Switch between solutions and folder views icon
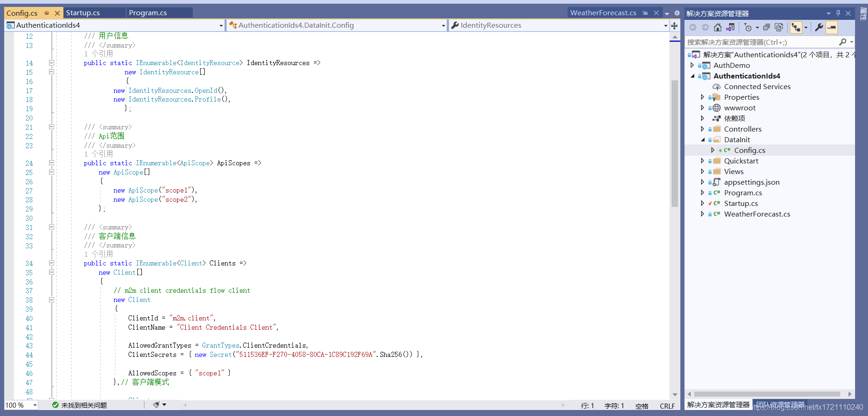The height and width of the screenshot is (416, 868). 730,27
